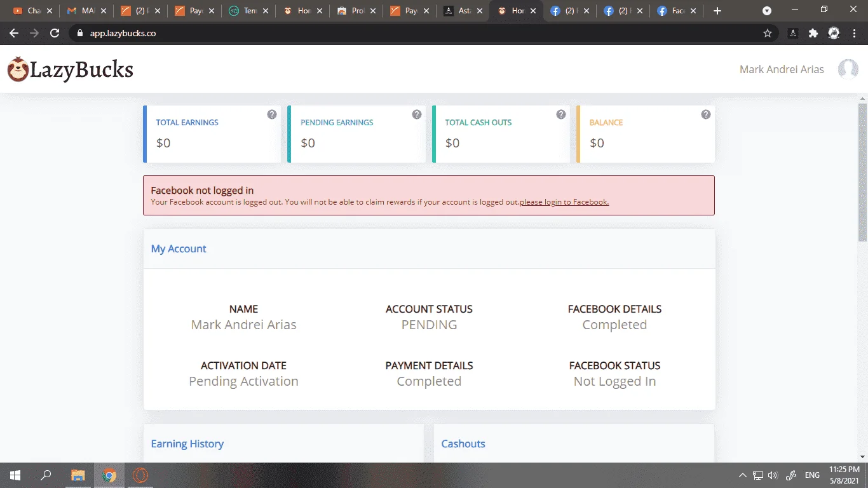This screenshot has height=488, width=868.
Task: Open the Chrome extensions puzzle icon
Action: [x=813, y=33]
